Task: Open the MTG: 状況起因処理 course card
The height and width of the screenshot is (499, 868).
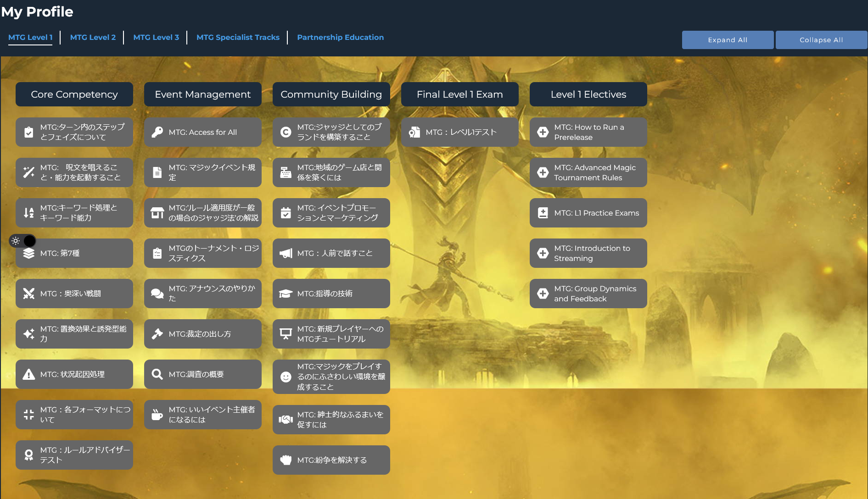Action: click(74, 374)
